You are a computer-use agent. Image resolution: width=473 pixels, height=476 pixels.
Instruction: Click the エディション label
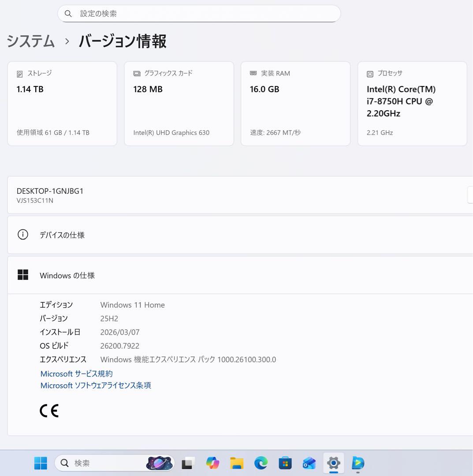tap(56, 305)
